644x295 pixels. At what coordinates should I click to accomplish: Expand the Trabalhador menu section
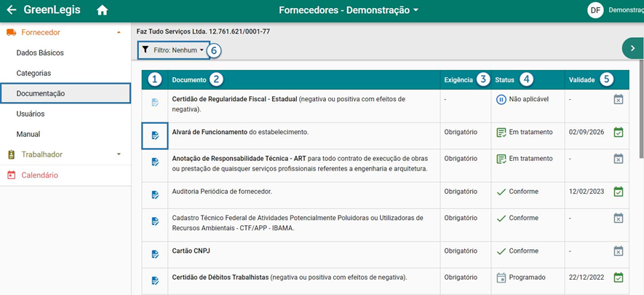pos(119,154)
